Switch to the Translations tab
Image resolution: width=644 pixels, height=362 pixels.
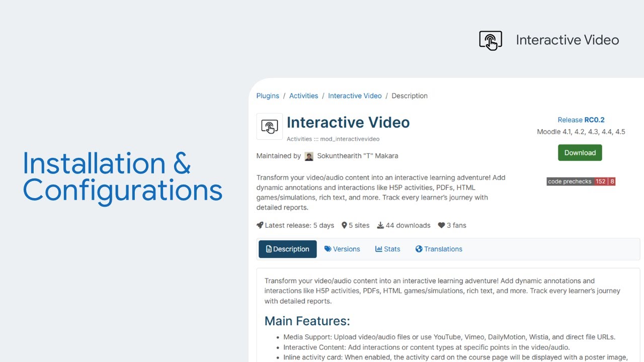point(439,249)
